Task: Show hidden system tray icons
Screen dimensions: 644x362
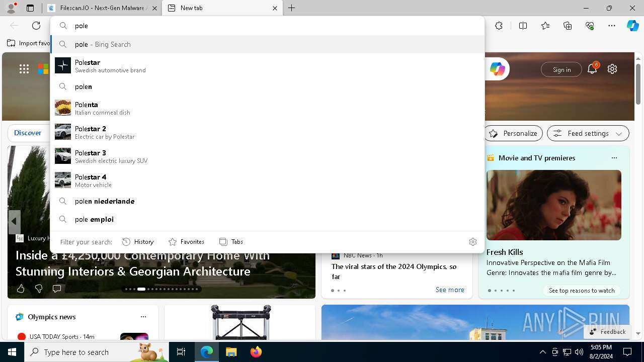Action: pyautogui.click(x=543, y=352)
